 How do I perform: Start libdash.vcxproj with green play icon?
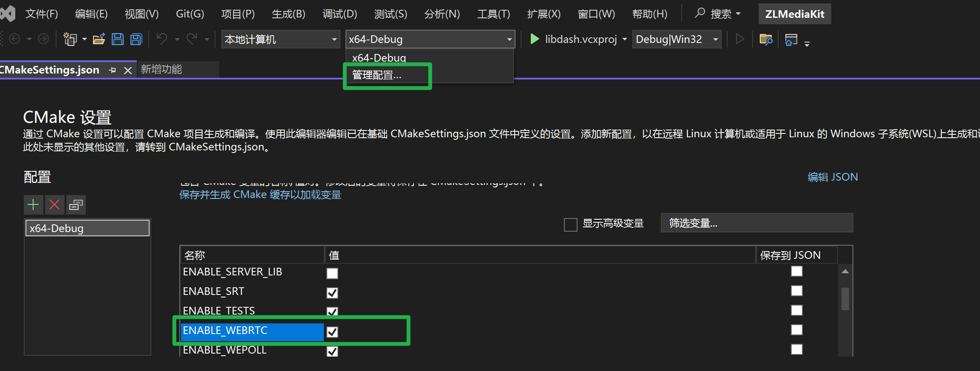click(535, 39)
